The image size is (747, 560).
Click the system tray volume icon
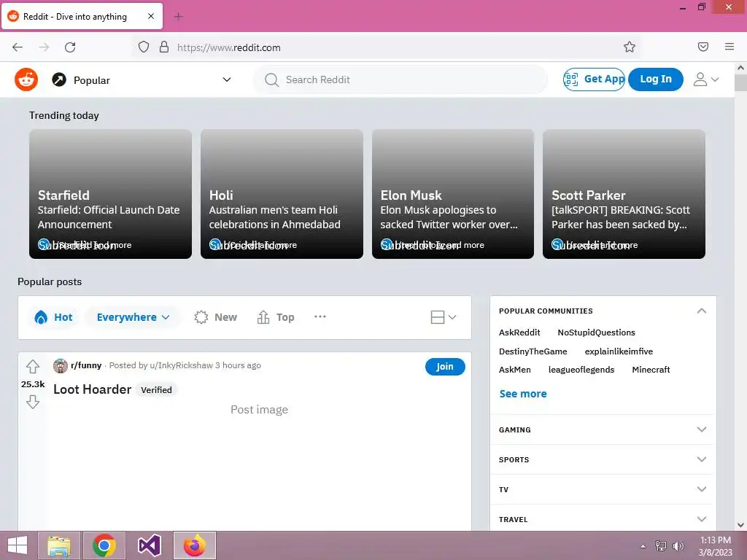678,546
